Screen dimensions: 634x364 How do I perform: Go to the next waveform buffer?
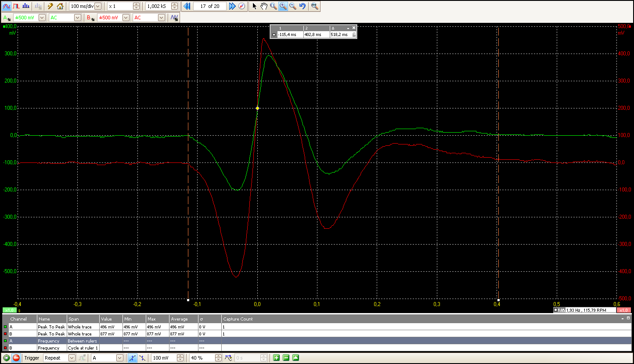click(232, 6)
